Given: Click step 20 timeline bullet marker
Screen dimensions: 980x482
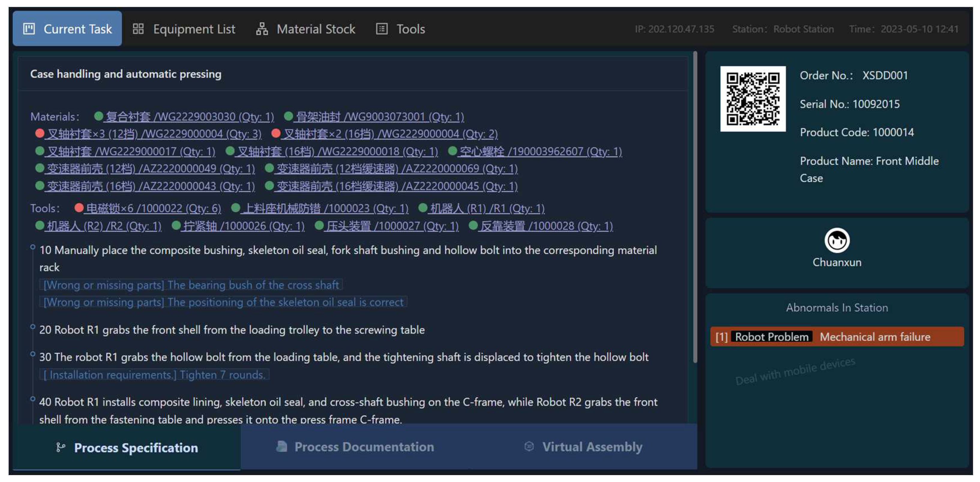Looking at the screenshot, I should click(x=33, y=327).
